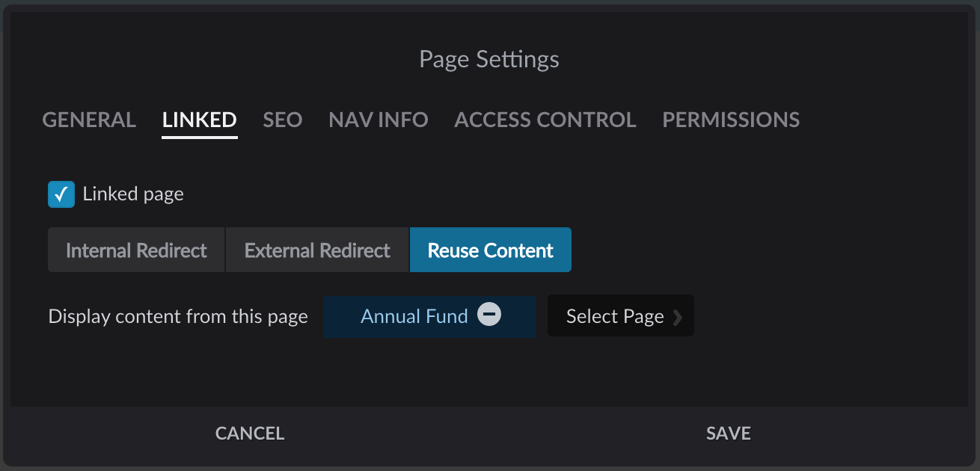Select the Reuse Content option

click(491, 250)
